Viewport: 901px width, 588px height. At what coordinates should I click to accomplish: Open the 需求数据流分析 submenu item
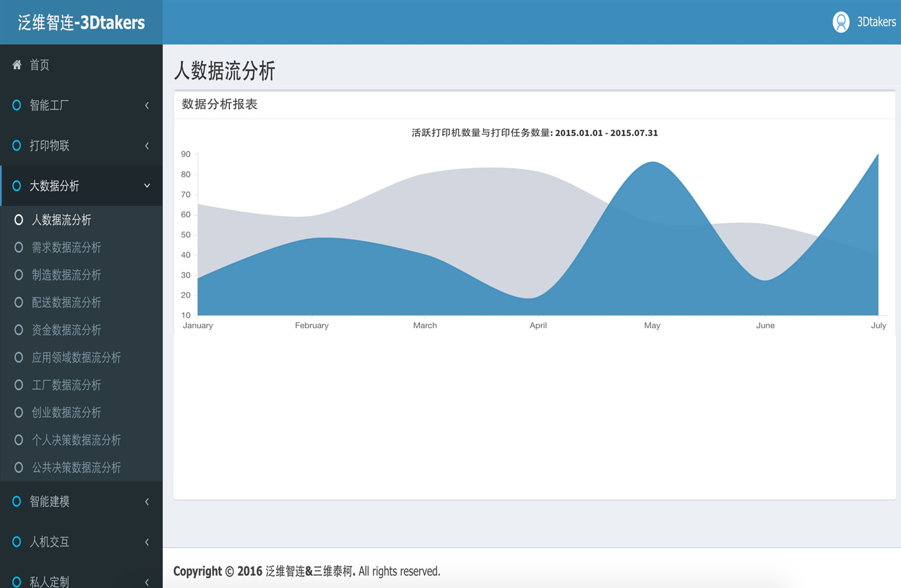click(66, 248)
